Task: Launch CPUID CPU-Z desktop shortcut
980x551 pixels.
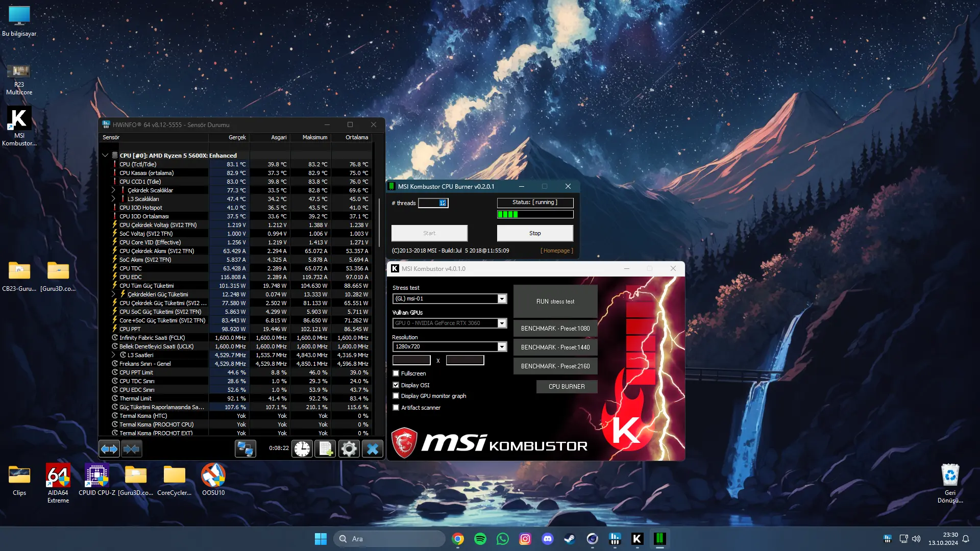Action: (x=97, y=480)
